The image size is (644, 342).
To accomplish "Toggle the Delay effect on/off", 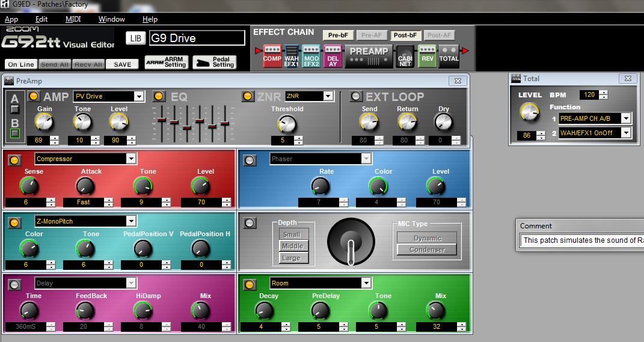I will click(14, 284).
